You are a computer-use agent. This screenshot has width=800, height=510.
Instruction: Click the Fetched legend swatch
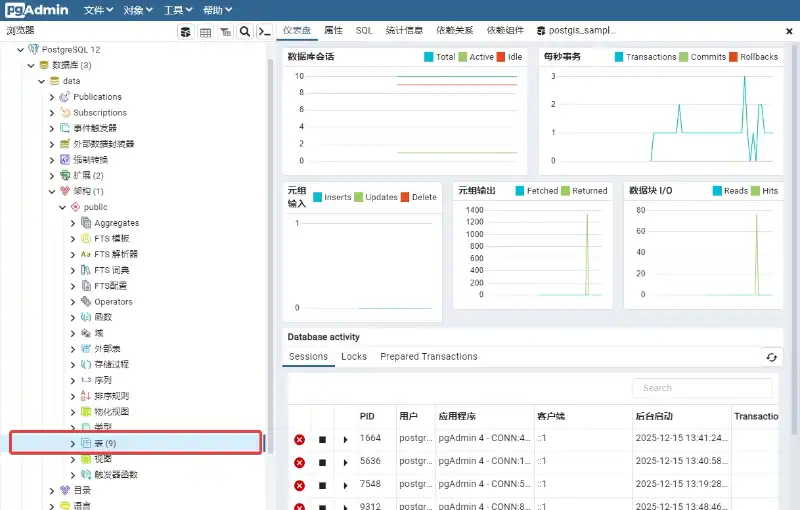point(520,191)
